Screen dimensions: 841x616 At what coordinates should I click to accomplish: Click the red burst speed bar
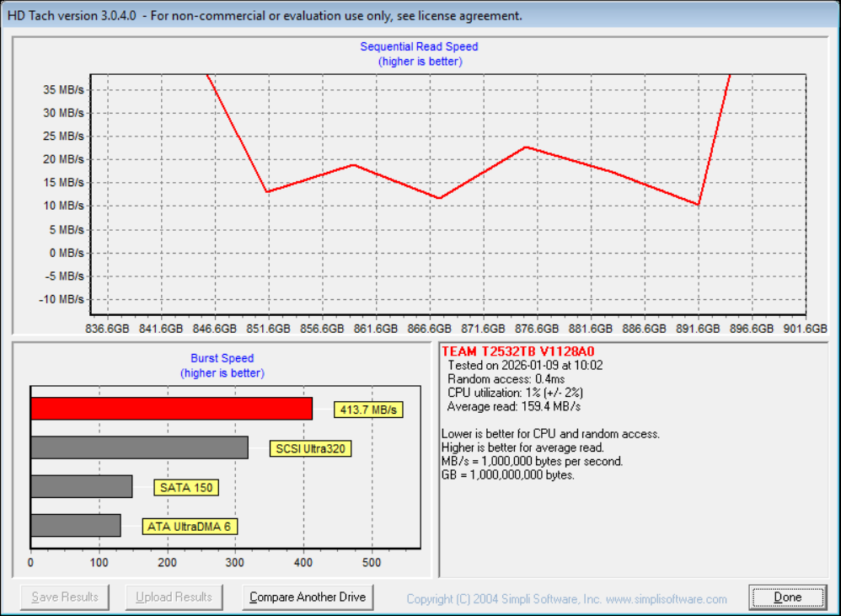click(x=171, y=409)
